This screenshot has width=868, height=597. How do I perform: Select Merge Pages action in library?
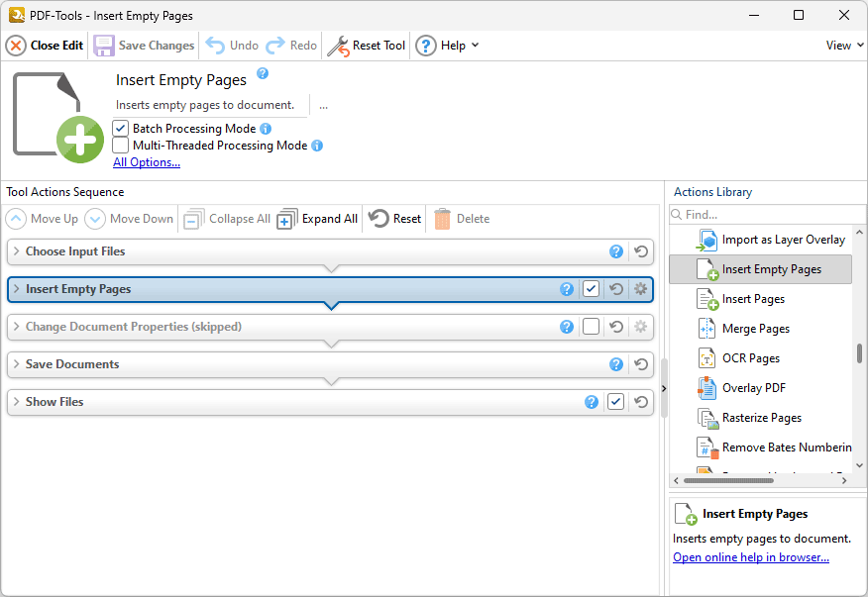pos(743,330)
